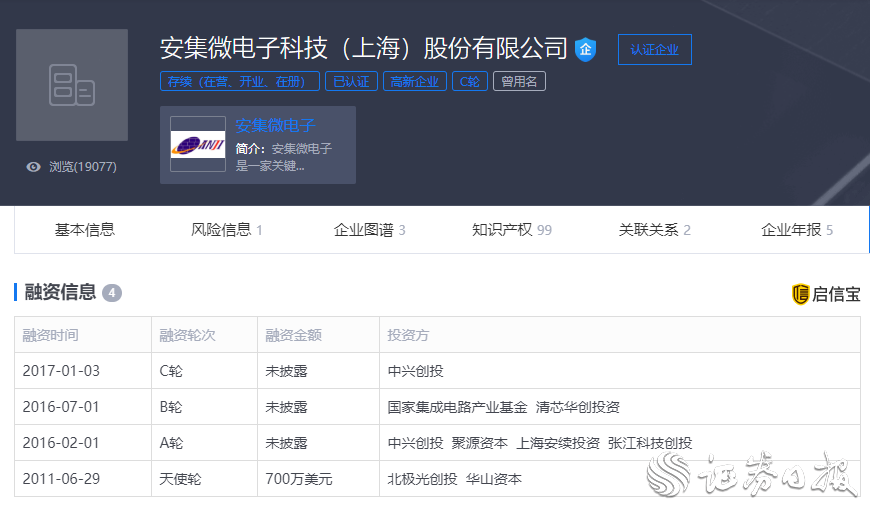870x511 pixels.
Task: Click the eye icon beside view count
Action: 34,167
